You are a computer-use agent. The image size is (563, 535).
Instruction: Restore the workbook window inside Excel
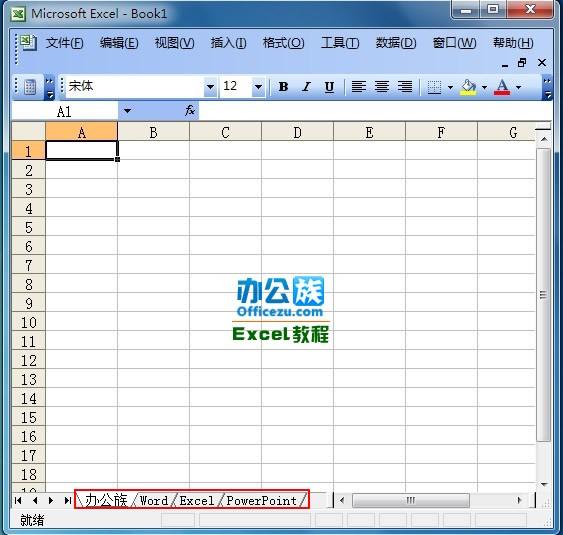pyautogui.click(x=522, y=63)
